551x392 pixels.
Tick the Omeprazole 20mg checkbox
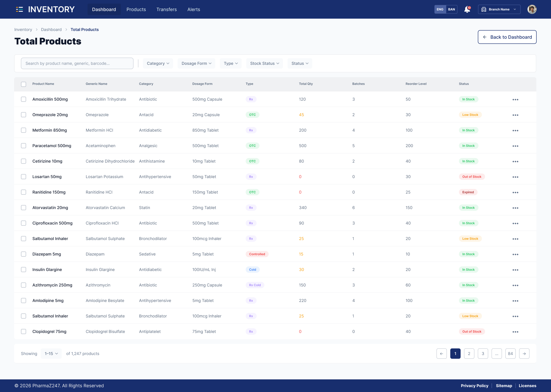click(x=24, y=115)
